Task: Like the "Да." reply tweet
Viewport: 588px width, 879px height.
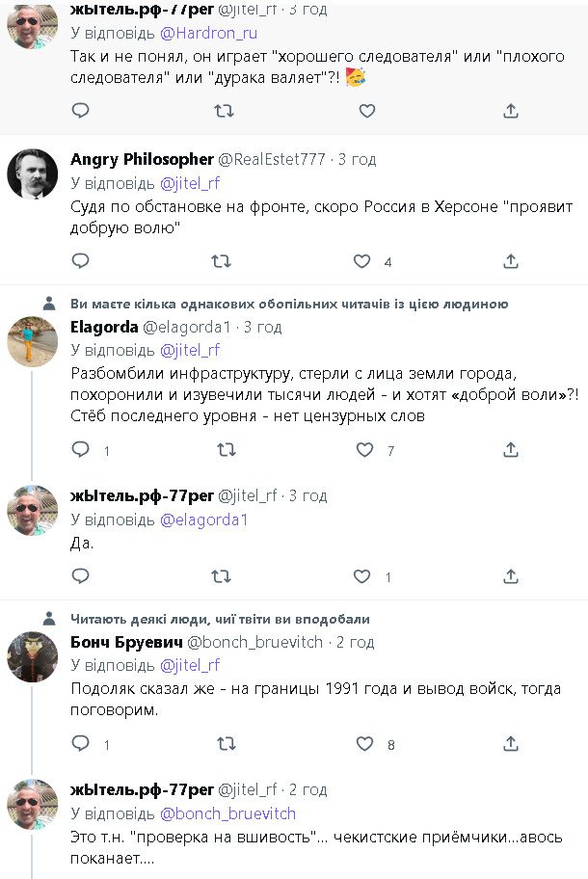Action: (x=361, y=576)
